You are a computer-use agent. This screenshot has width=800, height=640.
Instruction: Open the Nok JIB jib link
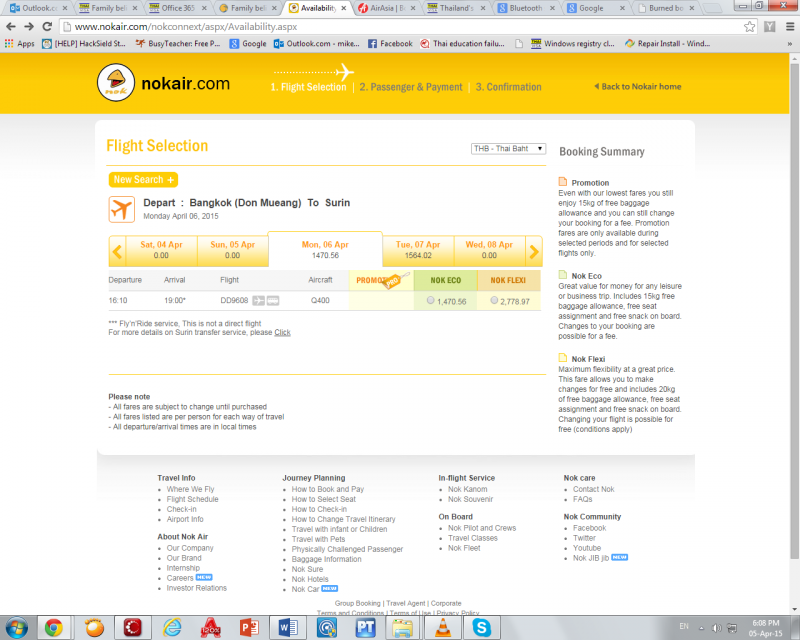tap(591, 558)
